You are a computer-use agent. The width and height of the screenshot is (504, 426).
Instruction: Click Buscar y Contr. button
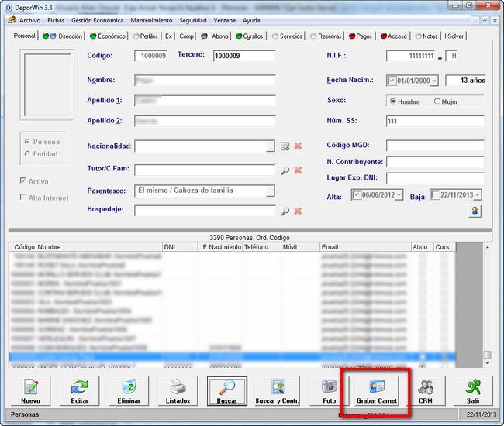point(277,391)
